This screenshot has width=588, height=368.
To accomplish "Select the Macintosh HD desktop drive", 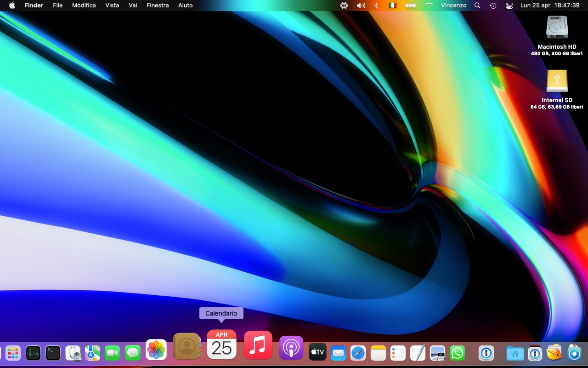I will 557,28.
